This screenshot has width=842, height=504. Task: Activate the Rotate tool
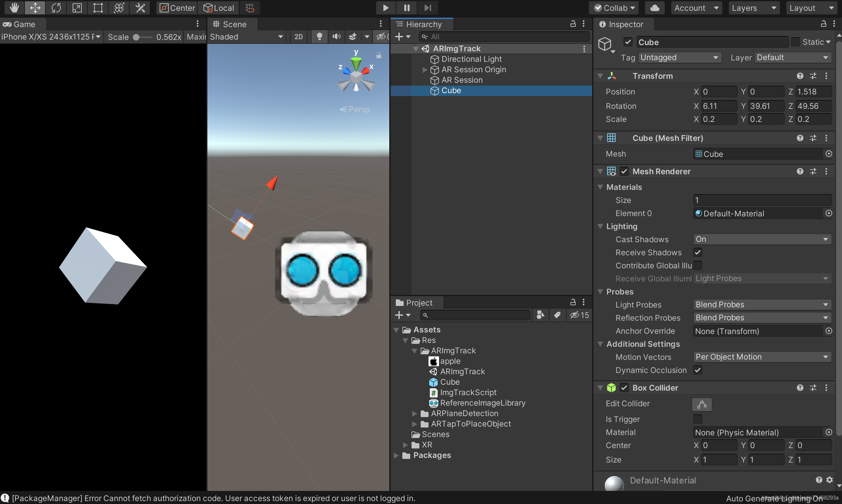(56, 8)
